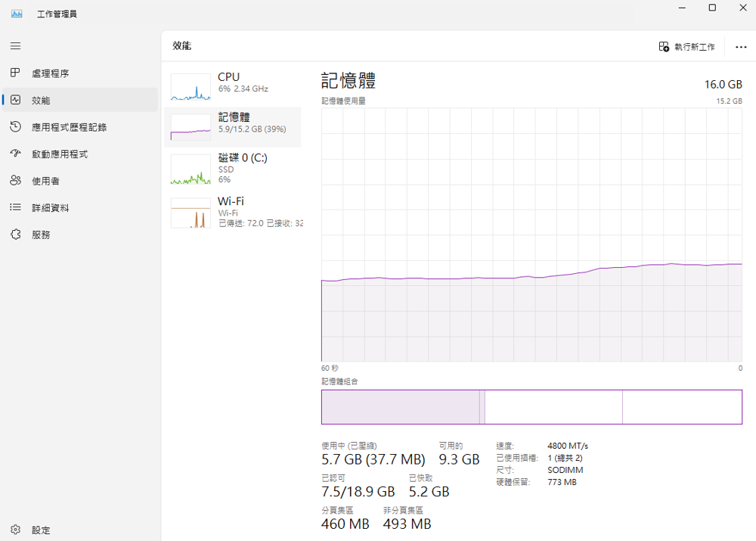Open 設定 settings page label
756x541 pixels.
click(41, 530)
